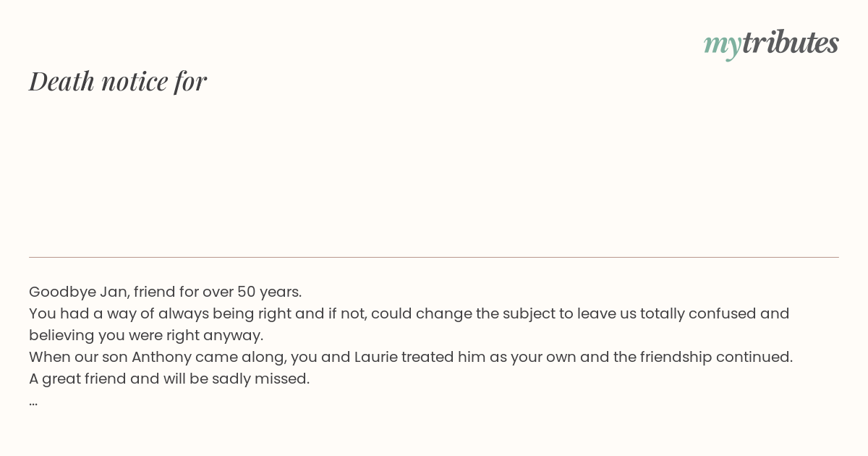Click the line starting "You had a way"
This screenshot has width=868, height=456.
(409, 313)
